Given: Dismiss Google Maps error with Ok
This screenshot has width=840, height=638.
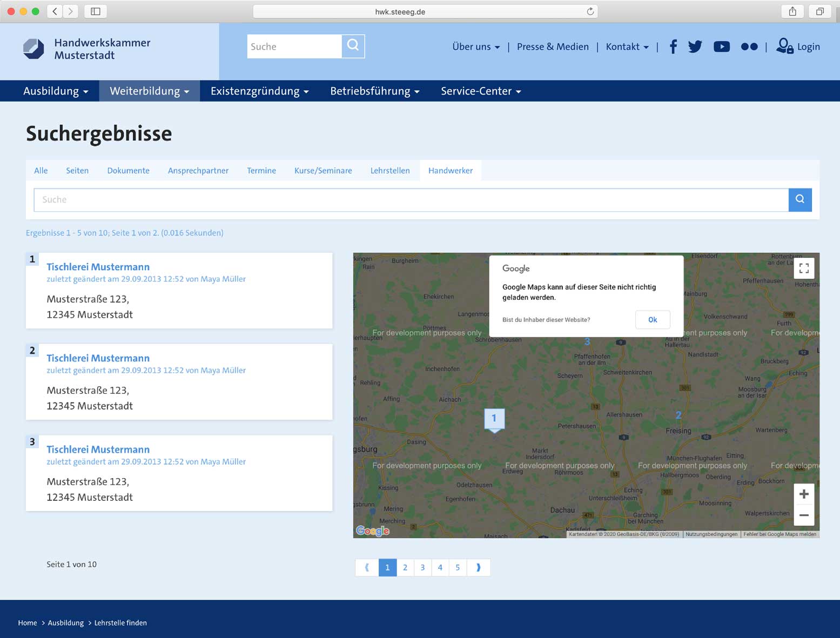Looking at the screenshot, I should coord(653,320).
